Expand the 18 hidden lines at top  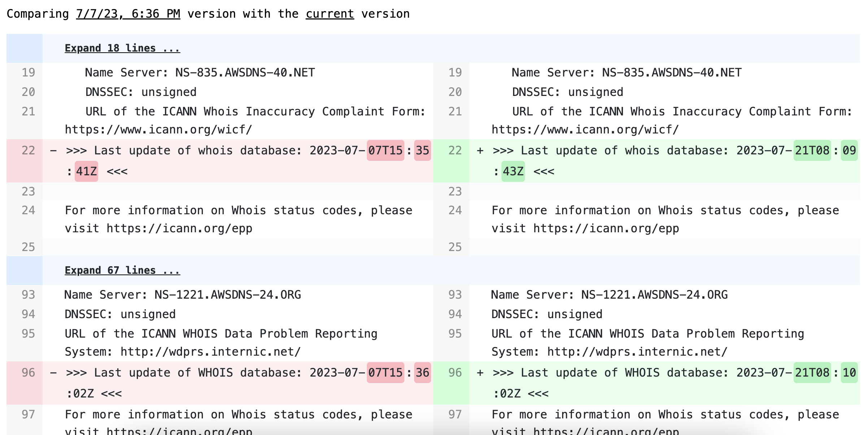click(122, 48)
